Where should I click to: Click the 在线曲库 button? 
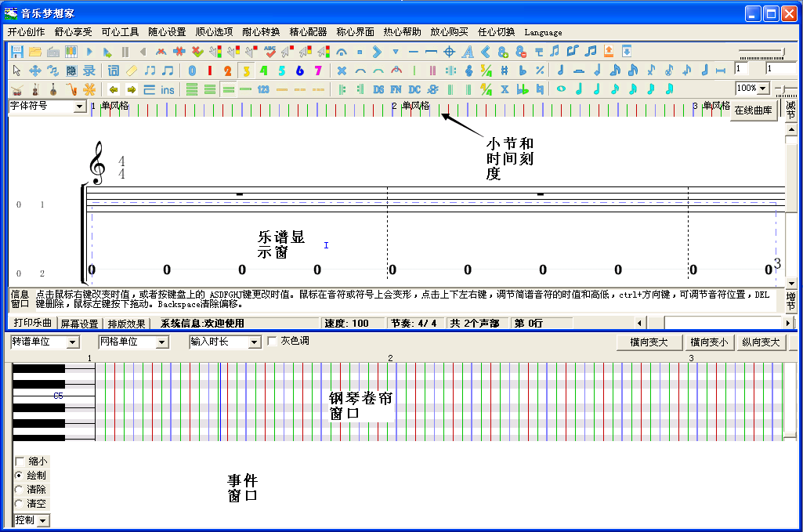pos(754,110)
